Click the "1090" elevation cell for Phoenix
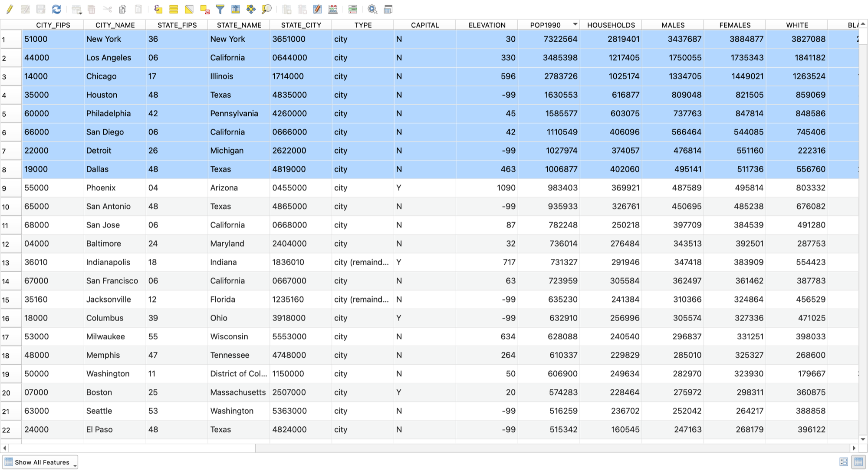The image size is (868, 471). point(487,188)
